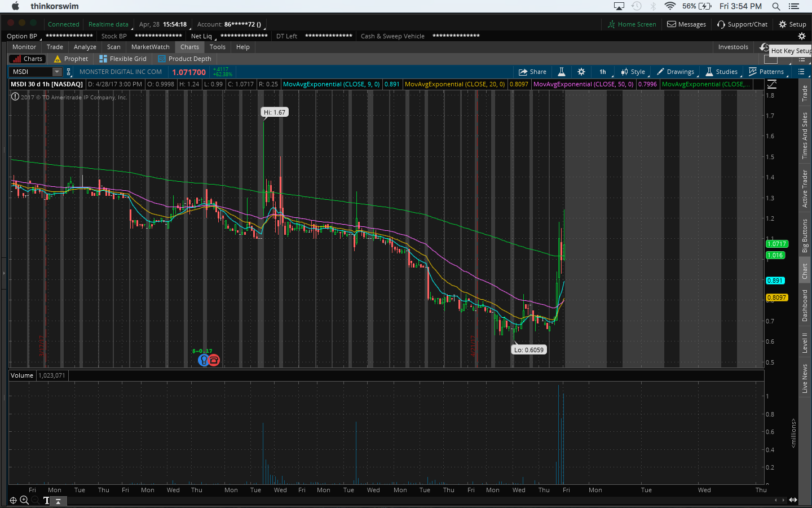Toggle the Times And Sales sidebar panel

coord(805,135)
